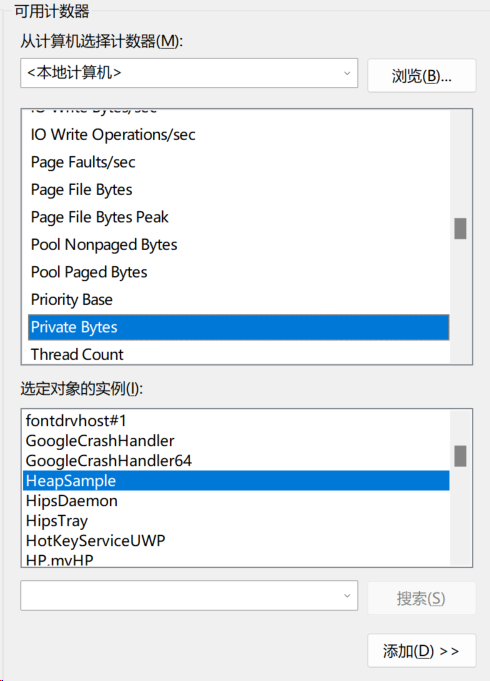Click the 添加(D) >> add button
The image size is (490, 681).
coord(421,651)
